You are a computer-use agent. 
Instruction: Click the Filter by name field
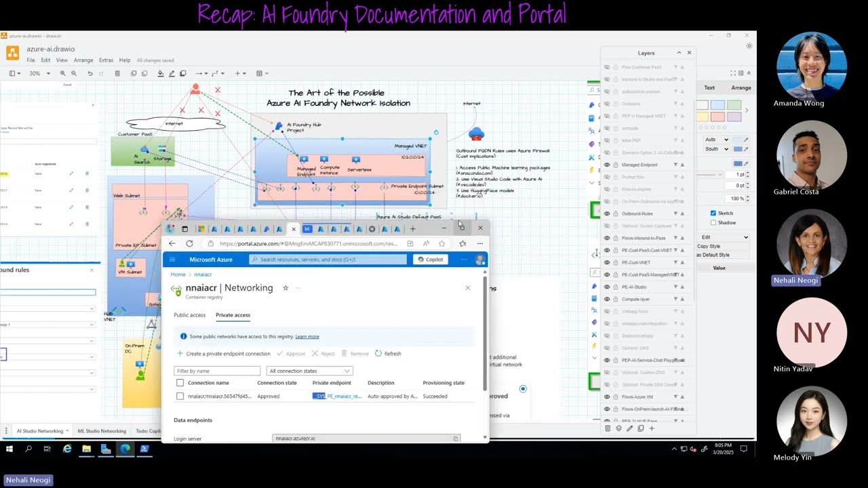point(217,371)
